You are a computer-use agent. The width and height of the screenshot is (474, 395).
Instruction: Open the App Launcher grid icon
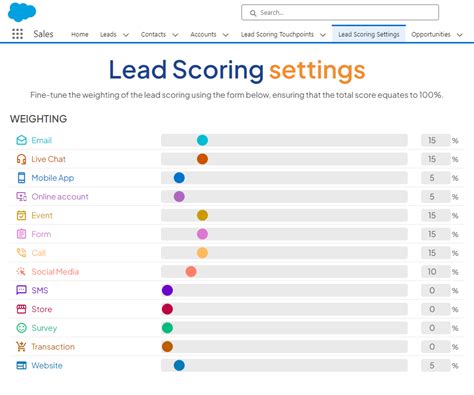pyautogui.click(x=17, y=34)
